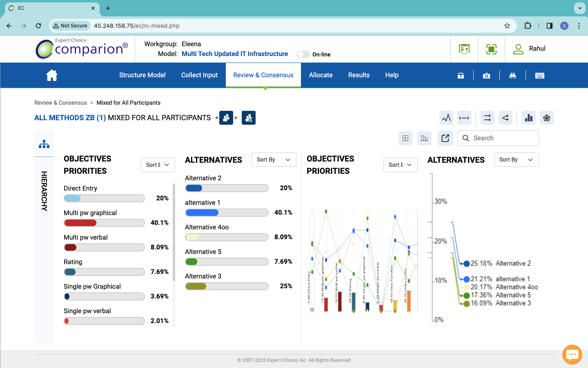Click the Alternative 4oo chart legend label
This screenshot has width=588, height=368.
(517, 287)
